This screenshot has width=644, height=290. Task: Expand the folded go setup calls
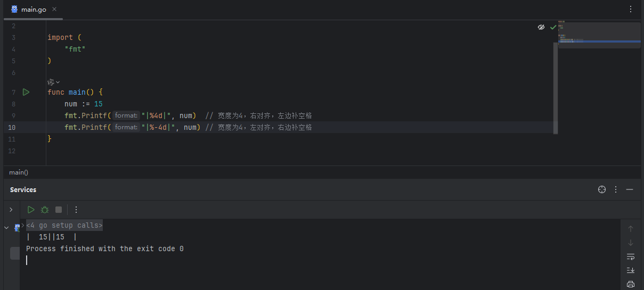pos(64,225)
